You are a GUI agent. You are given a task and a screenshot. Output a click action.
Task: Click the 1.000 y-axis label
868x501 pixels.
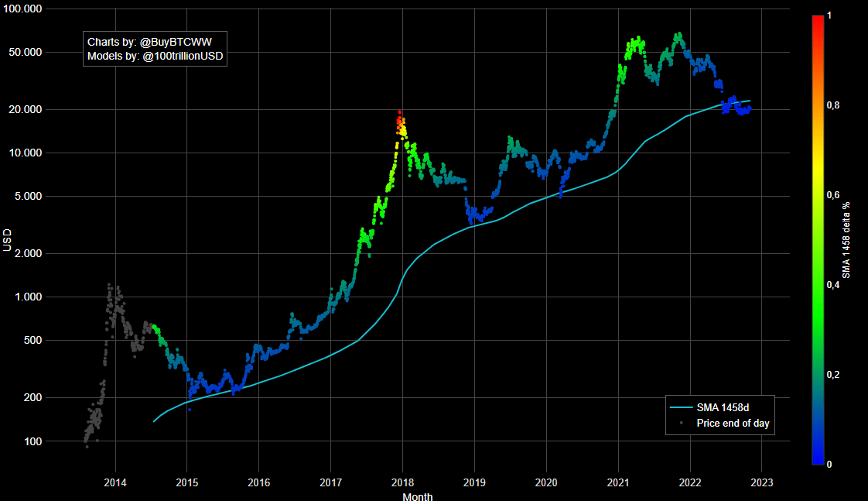28,297
